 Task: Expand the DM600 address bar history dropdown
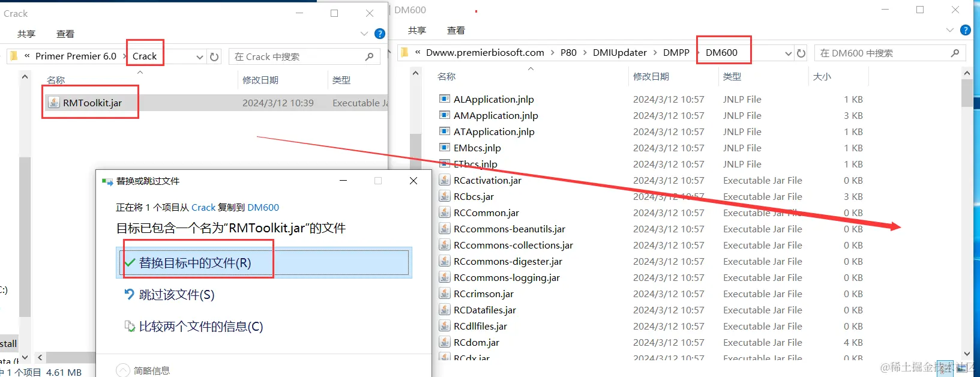(789, 53)
